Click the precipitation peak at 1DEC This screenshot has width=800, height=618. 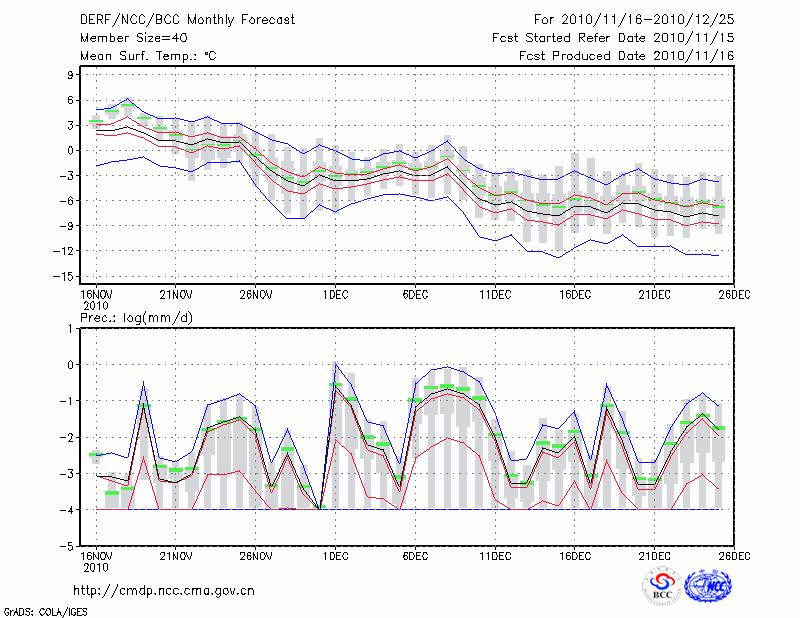335,364
